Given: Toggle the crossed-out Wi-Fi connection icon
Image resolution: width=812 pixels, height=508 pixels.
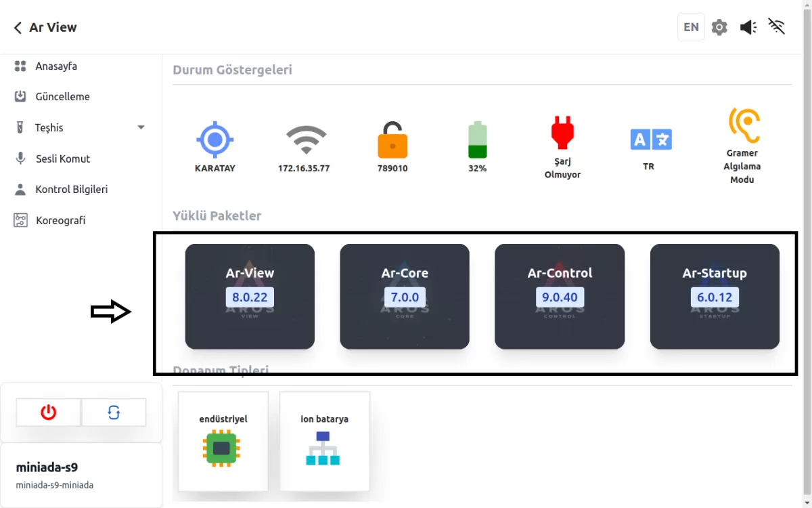Looking at the screenshot, I should 777,27.
